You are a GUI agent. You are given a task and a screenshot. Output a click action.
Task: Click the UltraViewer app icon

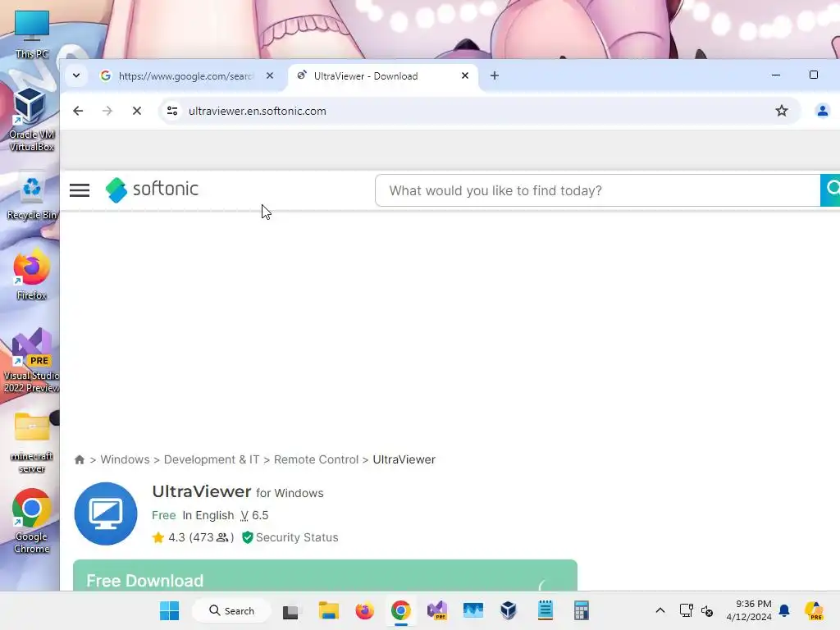(x=106, y=514)
